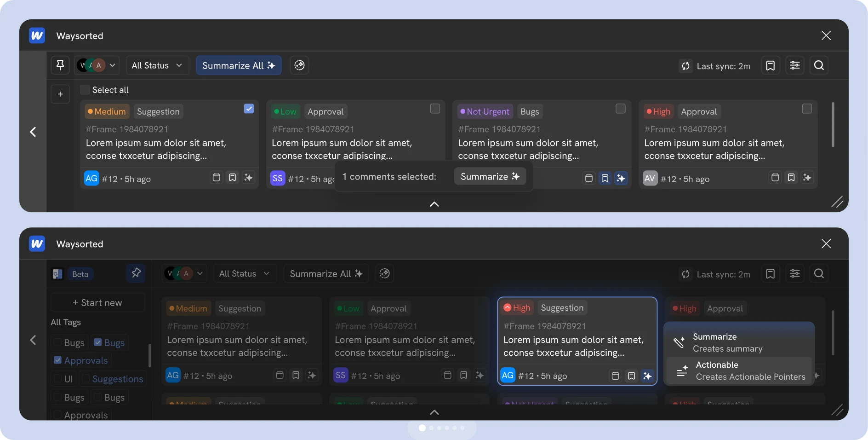Tick the Select all checkbox
Screen dimensions: 868x440
tap(85, 90)
